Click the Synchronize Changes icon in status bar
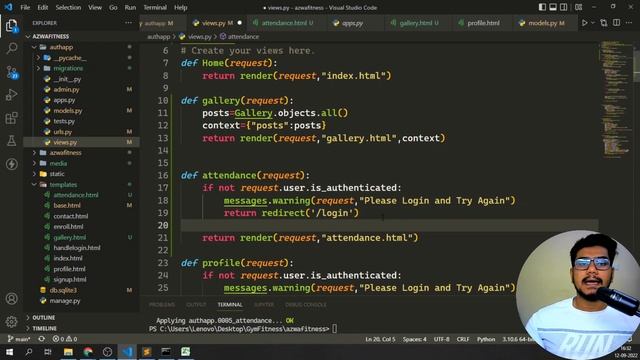Viewport: 640px width, 360px height. tap(42, 339)
